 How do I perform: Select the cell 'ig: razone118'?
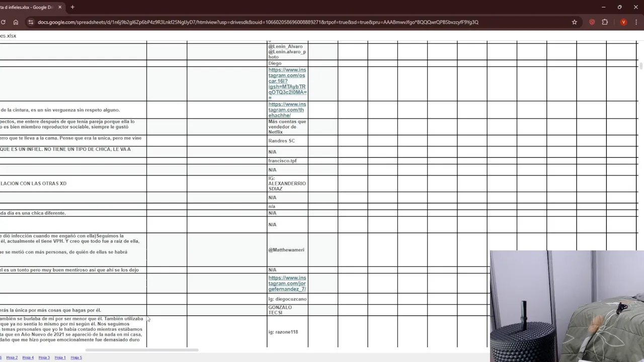point(287,332)
